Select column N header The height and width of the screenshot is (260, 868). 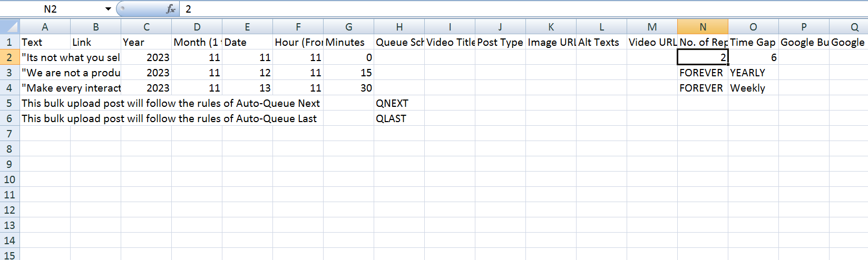coord(703,27)
